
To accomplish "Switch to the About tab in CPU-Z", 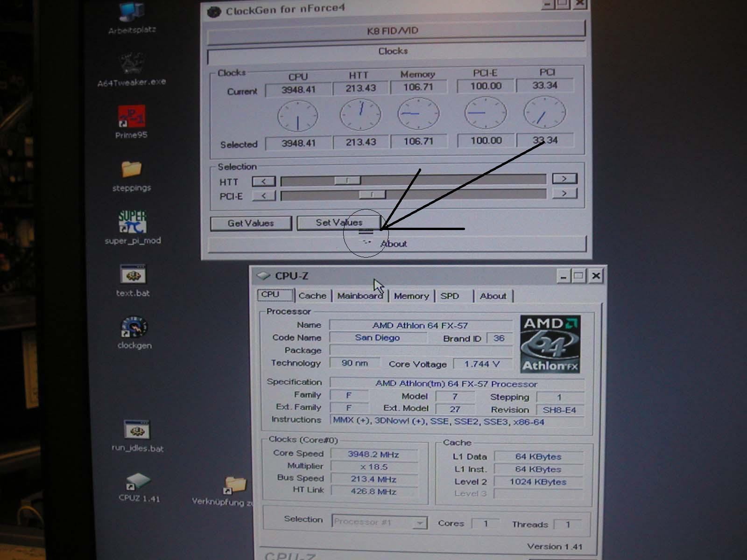I will pos(493,296).
